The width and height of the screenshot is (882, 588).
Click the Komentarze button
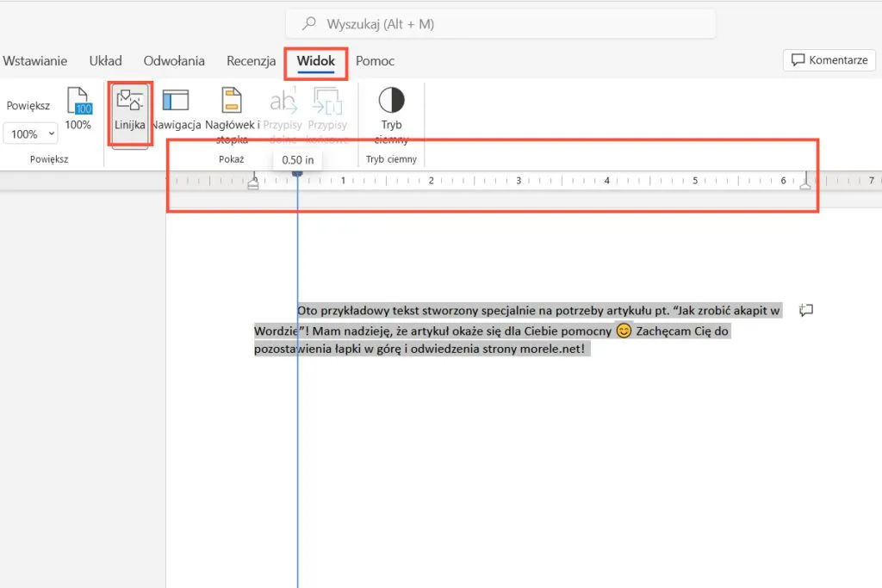tap(828, 60)
